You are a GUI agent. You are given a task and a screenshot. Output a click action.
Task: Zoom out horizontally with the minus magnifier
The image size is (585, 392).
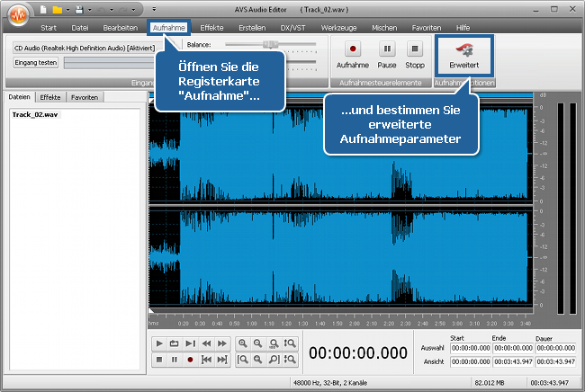point(258,343)
